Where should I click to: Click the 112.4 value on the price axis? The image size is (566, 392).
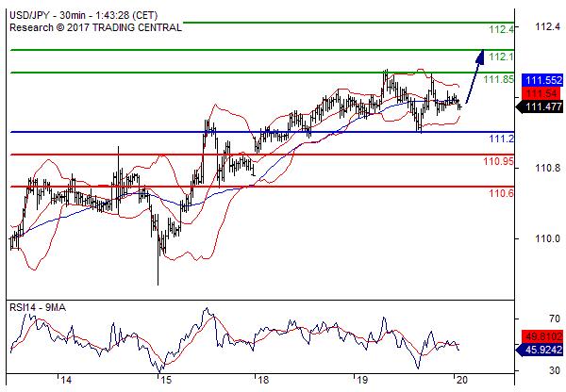pyautogui.click(x=548, y=26)
